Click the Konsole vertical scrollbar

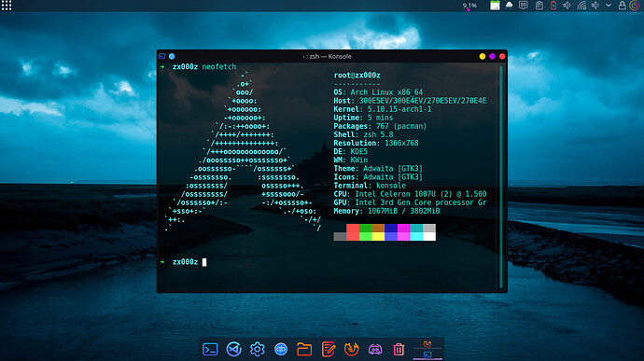pyautogui.click(x=501, y=176)
